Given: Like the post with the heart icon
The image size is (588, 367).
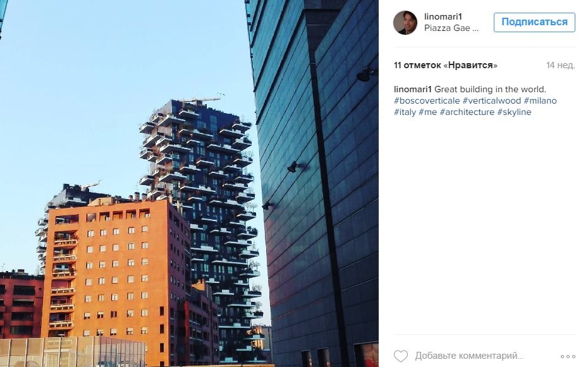Looking at the screenshot, I should click(400, 356).
